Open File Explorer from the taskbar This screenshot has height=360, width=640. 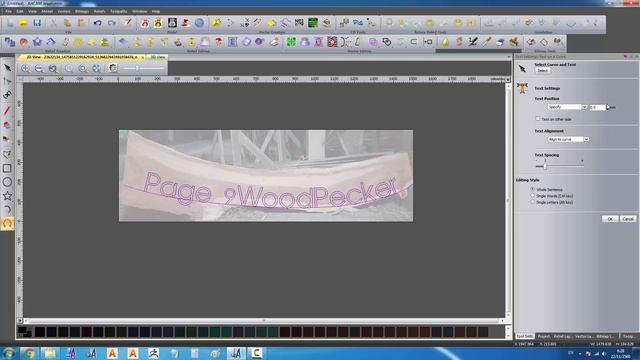(x=50, y=353)
